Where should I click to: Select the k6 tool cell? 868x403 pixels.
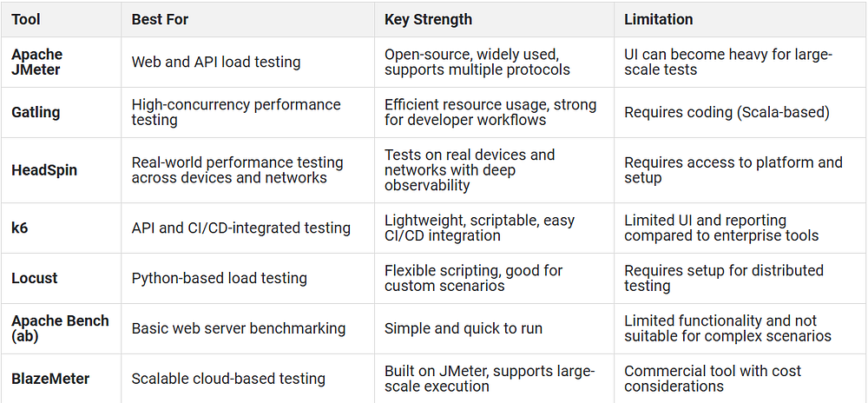19,228
